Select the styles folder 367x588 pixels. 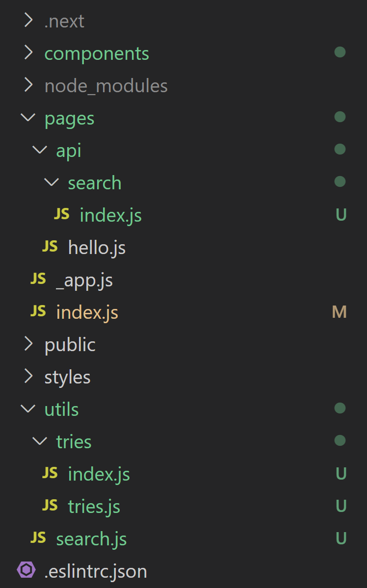point(68,377)
